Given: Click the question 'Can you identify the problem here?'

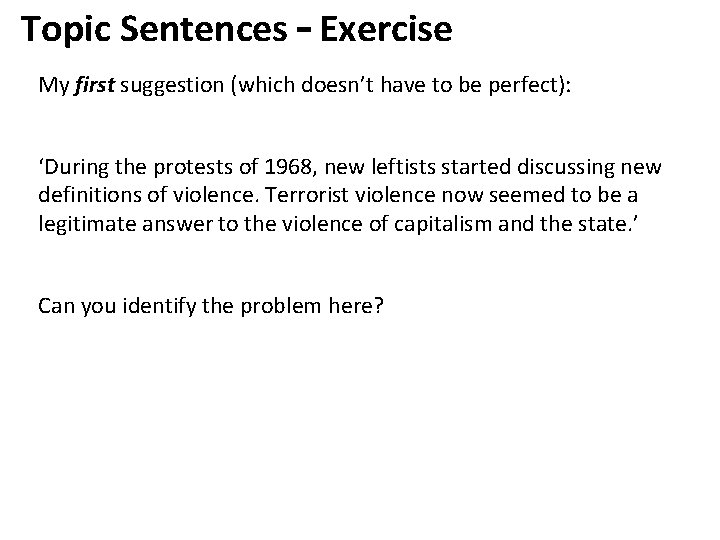Looking at the screenshot, I should (210, 304).
